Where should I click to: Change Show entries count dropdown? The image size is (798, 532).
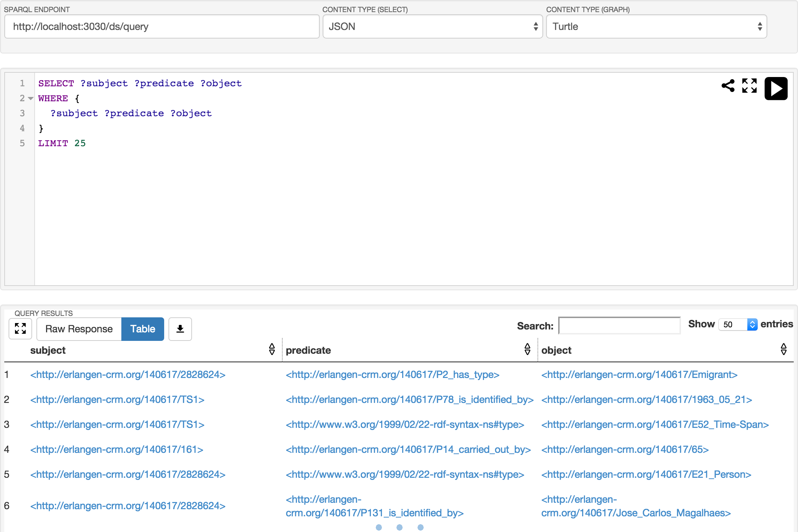coord(737,324)
